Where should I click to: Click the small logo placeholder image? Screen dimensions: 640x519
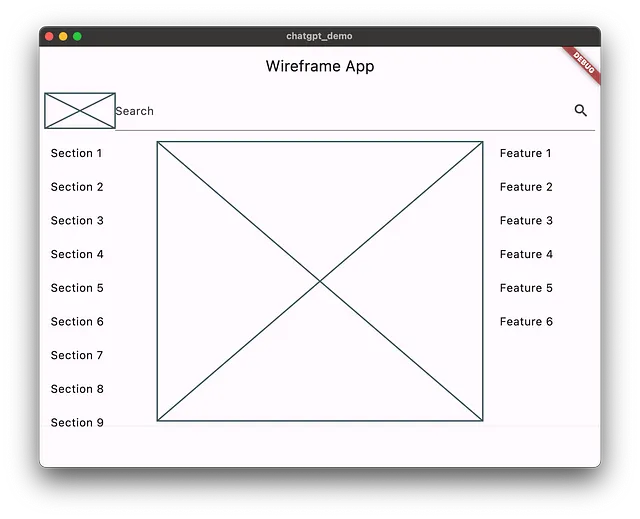(x=80, y=111)
